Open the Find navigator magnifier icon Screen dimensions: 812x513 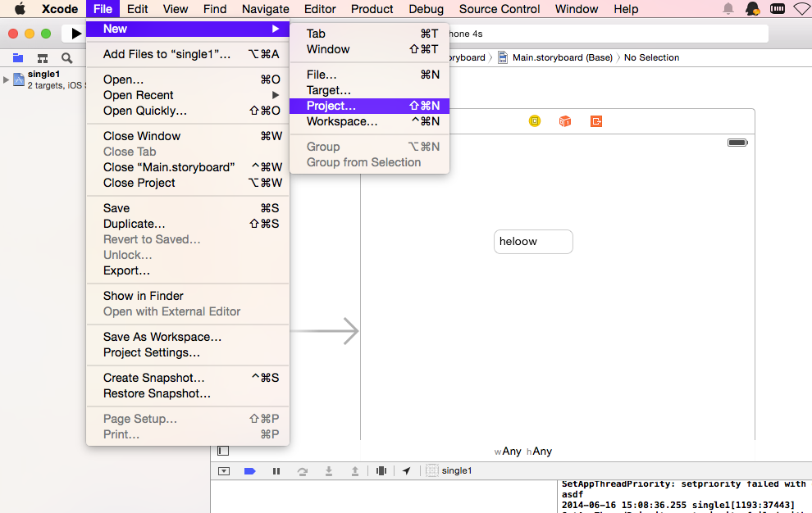coord(66,58)
